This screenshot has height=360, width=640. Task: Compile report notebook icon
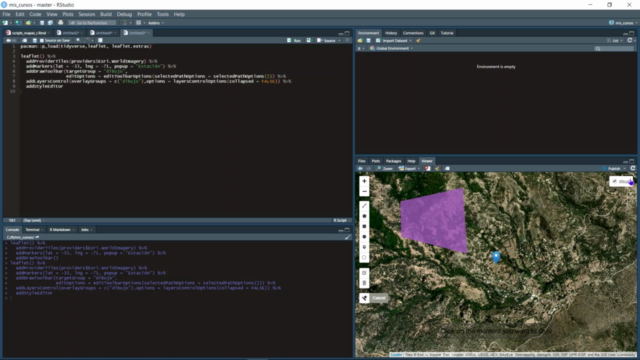coord(100,40)
